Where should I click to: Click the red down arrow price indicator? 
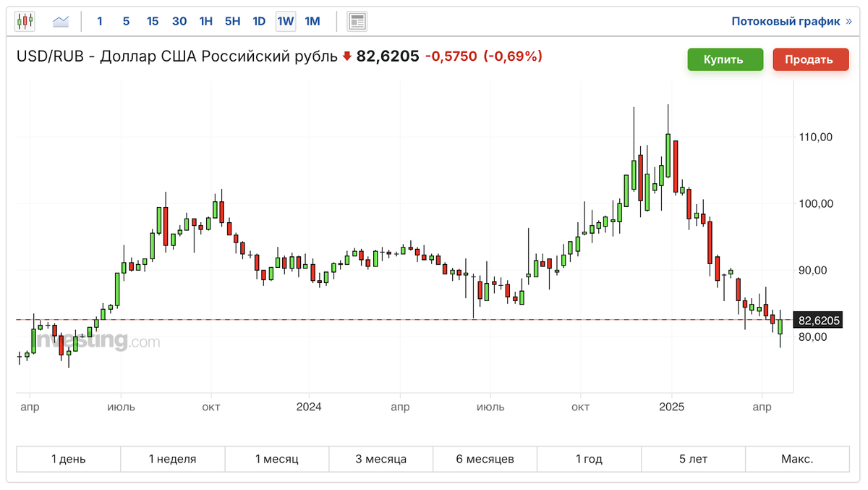point(347,56)
